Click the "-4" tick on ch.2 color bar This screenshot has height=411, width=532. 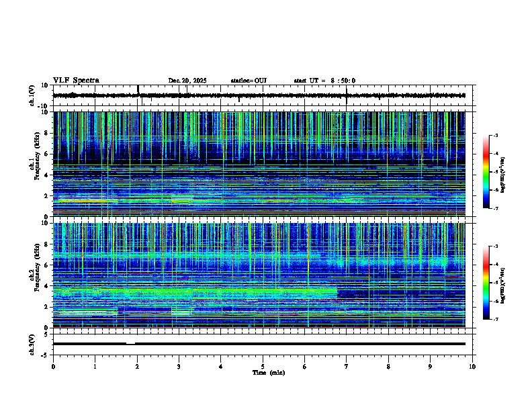[495, 265]
